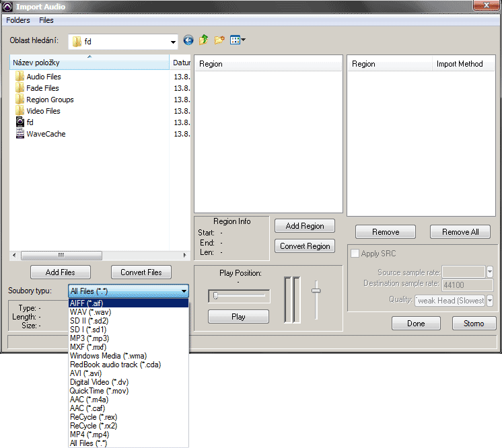
Task: Open the View Menu icon dropdown
Action: point(238,40)
